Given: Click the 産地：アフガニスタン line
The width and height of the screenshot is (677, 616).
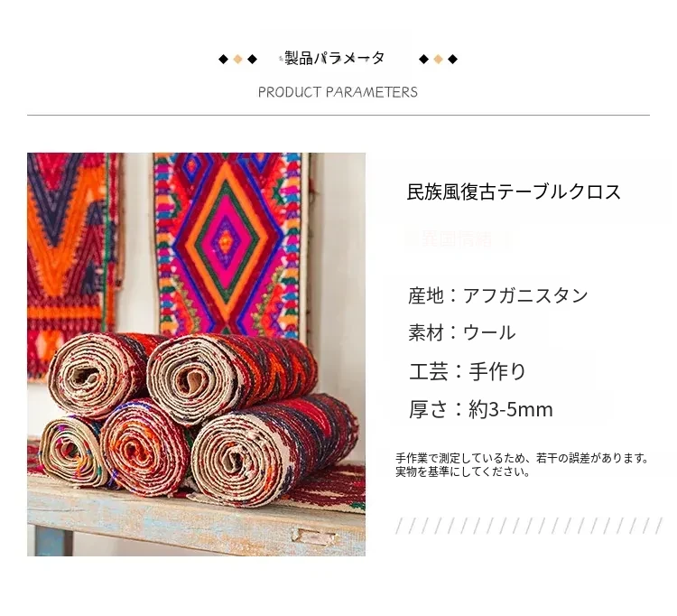Looking at the screenshot, I should click(x=497, y=296).
